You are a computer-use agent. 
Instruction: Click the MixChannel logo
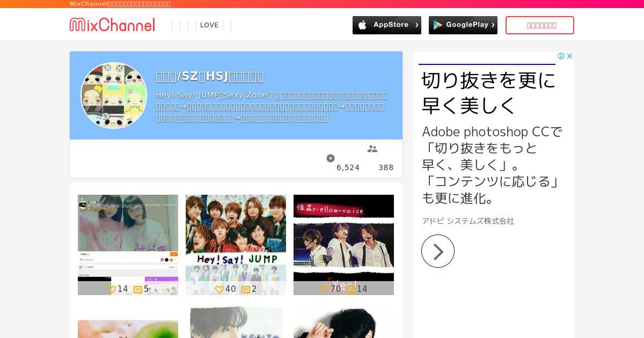click(x=112, y=25)
